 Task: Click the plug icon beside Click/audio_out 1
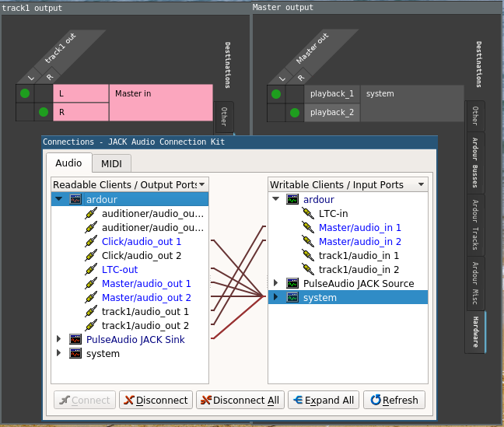92,242
